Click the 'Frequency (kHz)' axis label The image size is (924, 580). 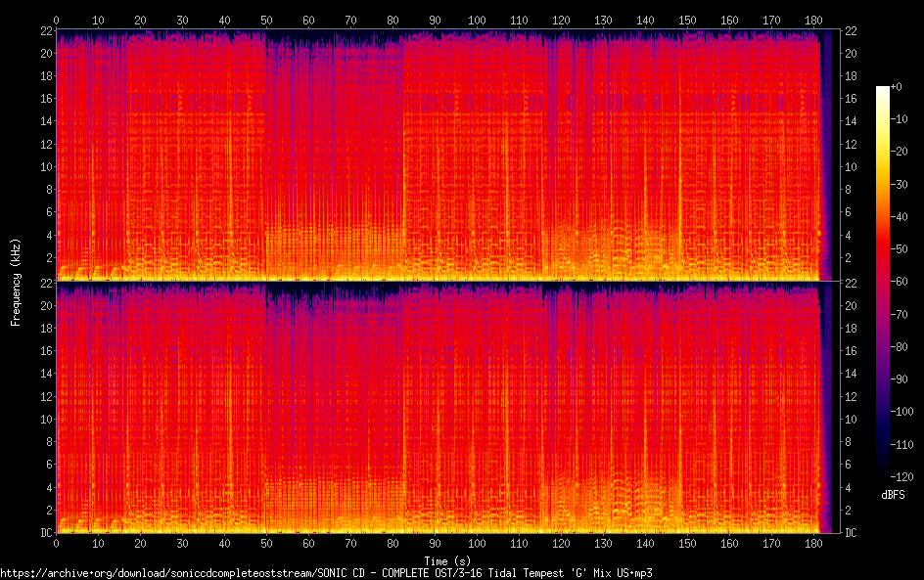[x=16, y=282]
